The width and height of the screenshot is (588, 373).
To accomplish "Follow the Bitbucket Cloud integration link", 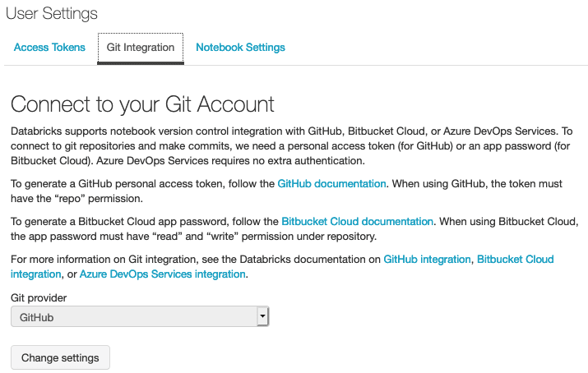I will [516, 260].
